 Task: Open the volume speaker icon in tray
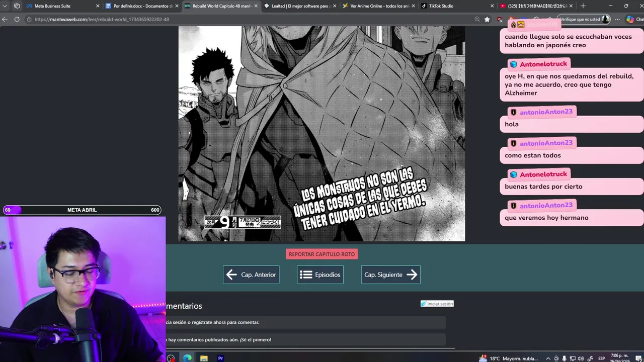pyautogui.click(x=581, y=358)
